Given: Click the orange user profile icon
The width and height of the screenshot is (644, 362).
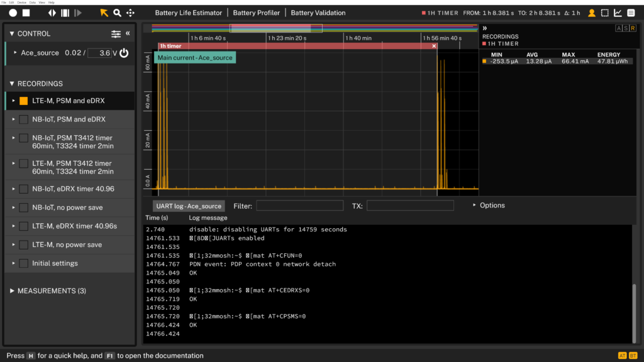Looking at the screenshot, I should pos(592,13).
